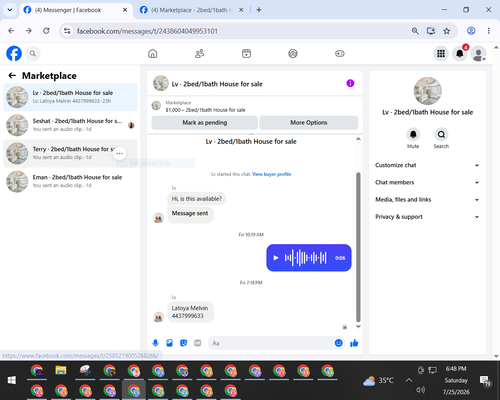Open the Gaming icon in top navigation
500x400 pixels.
340,53
